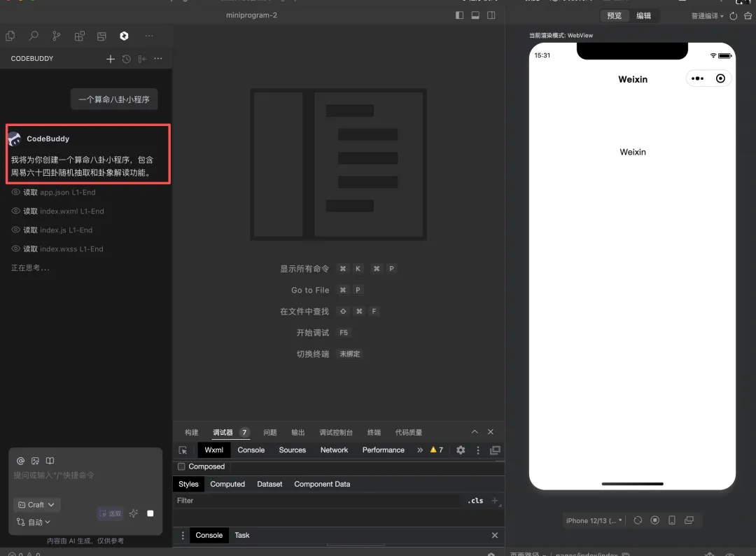
Task: Select the 终端 panel tab
Action: click(374, 433)
